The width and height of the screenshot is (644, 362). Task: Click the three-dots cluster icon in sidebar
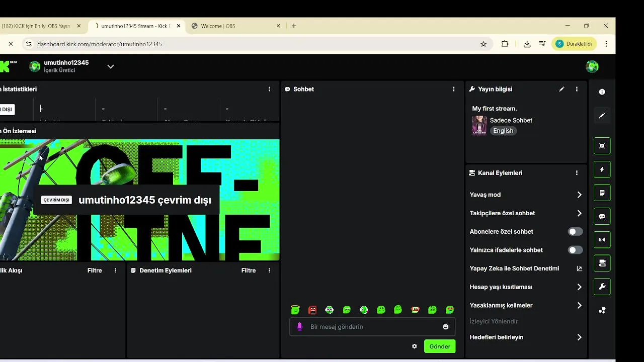602,310
